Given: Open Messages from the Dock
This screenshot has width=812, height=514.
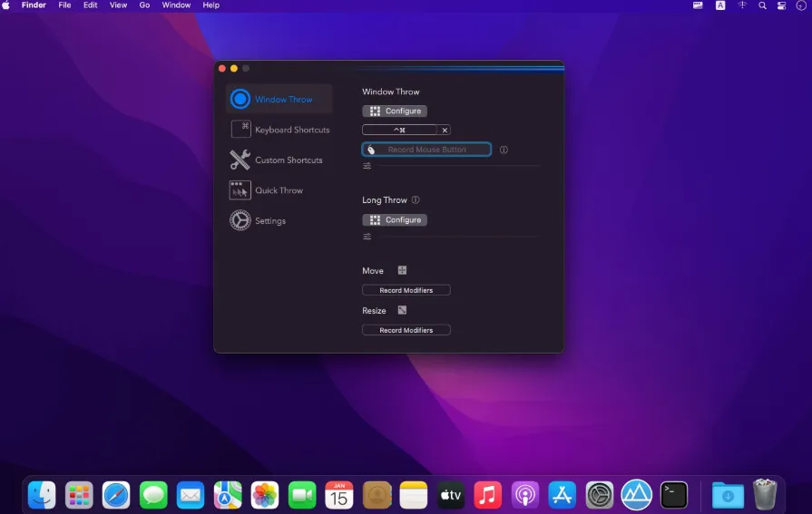Looking at the screenshot, I should point(153,495).
